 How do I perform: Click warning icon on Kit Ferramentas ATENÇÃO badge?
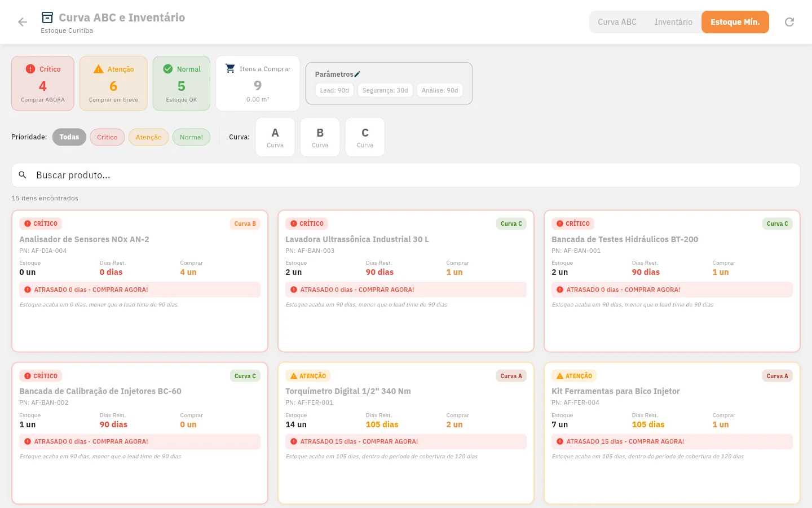[x=560, y=376]
